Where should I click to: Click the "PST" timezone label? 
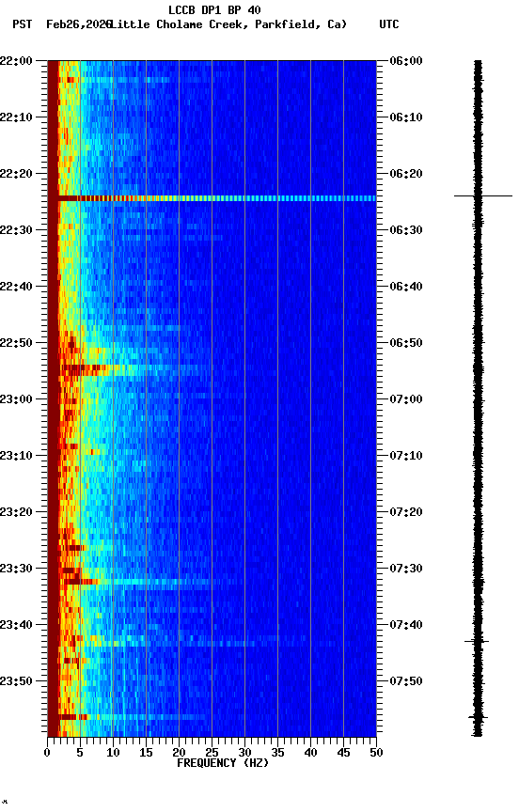(x=23, y=24)
